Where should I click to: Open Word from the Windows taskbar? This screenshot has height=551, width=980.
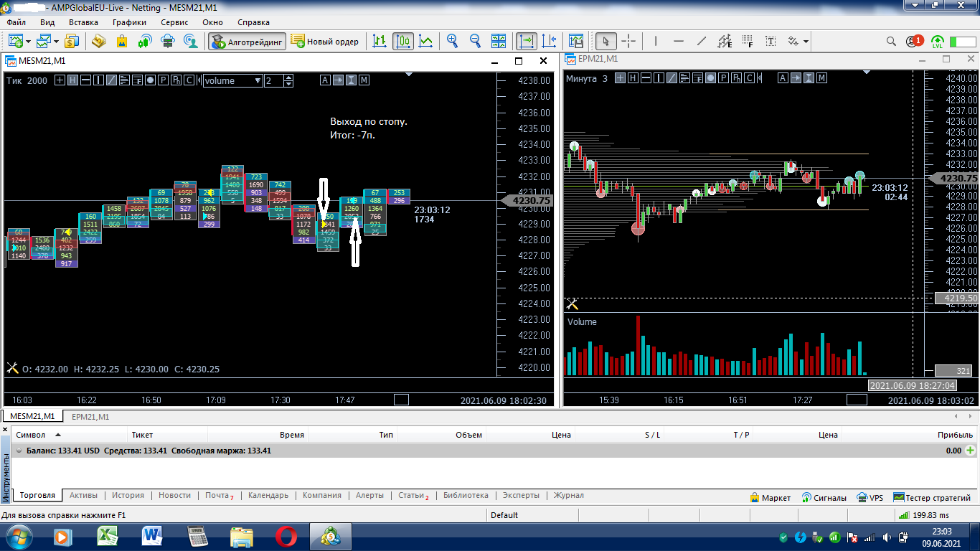(x=152, y=536)
